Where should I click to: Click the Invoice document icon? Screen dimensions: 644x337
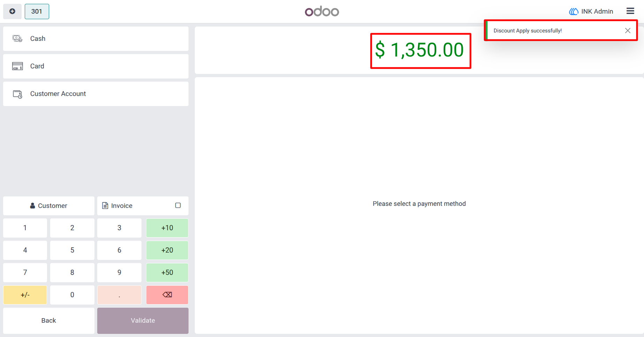pyautogui.click(x=105, y=205)
